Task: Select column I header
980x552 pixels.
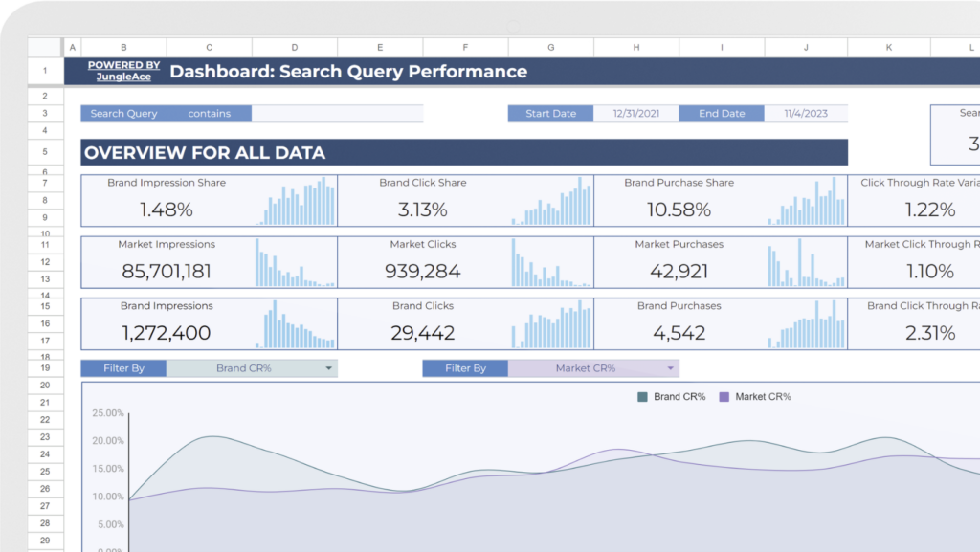Action: click(722, 48)
